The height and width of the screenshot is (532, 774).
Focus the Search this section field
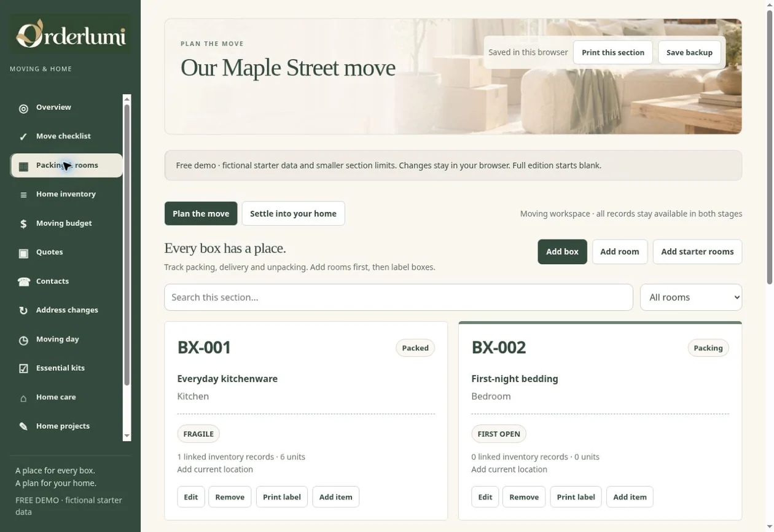coord(399,297)
